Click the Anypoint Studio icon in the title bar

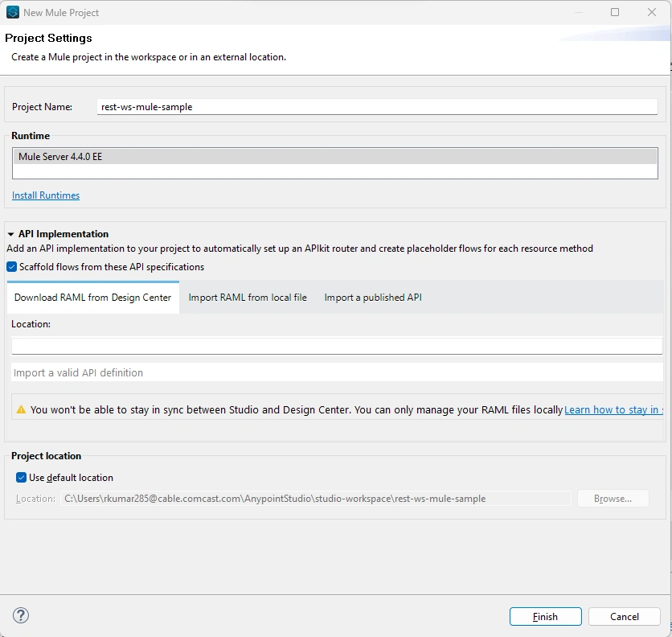coord(12,12)
